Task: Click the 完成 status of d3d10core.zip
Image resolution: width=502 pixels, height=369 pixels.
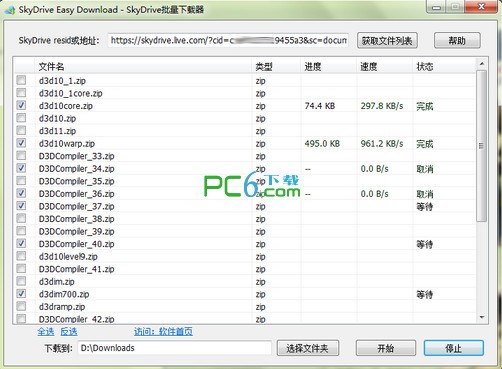Action: (x=425, y=106)
